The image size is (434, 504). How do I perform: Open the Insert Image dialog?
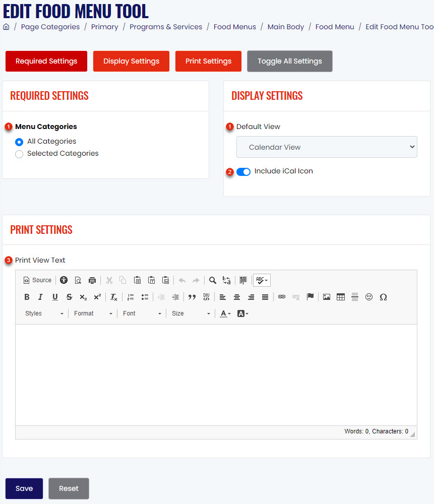(327, 297)
